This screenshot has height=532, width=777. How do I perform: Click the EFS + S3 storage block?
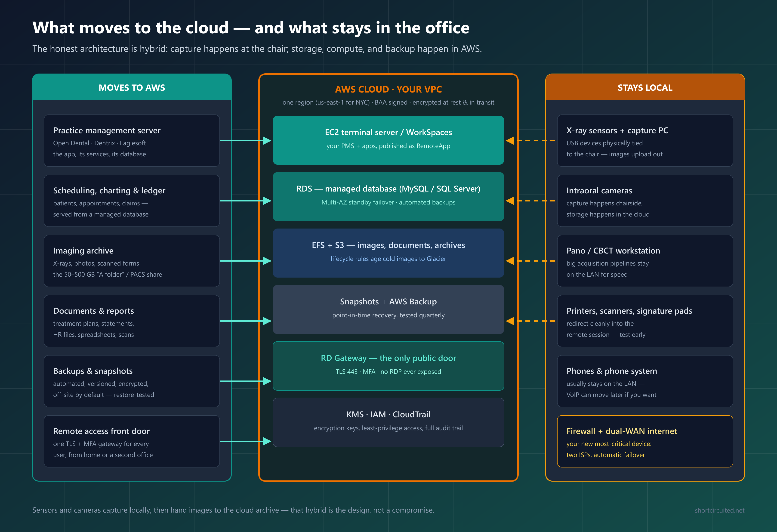click(388, 253)
